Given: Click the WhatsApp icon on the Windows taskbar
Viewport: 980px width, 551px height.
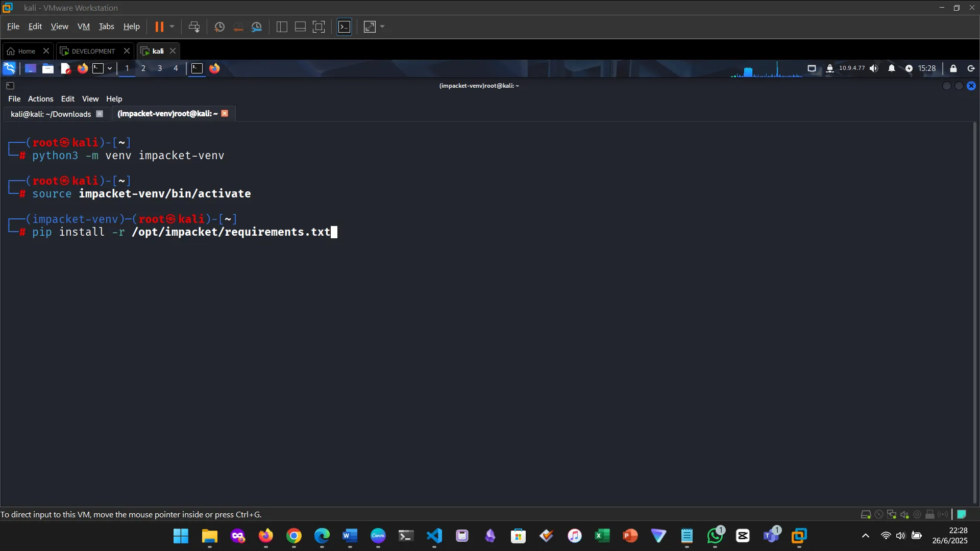Looking at the screenshot, I should tap(715, 536).
